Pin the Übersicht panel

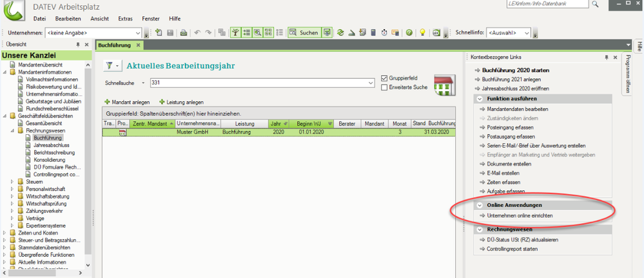pyautogui.click(x=78, y=45)
